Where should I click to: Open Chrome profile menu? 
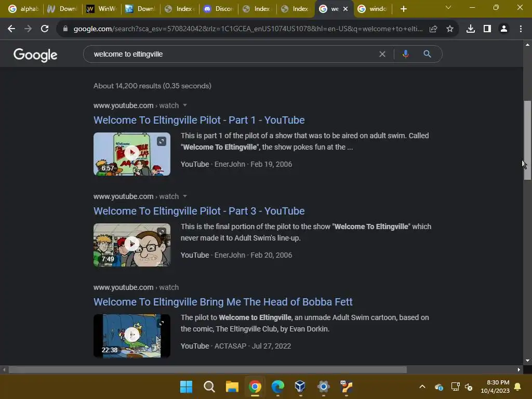pos(504,29)
